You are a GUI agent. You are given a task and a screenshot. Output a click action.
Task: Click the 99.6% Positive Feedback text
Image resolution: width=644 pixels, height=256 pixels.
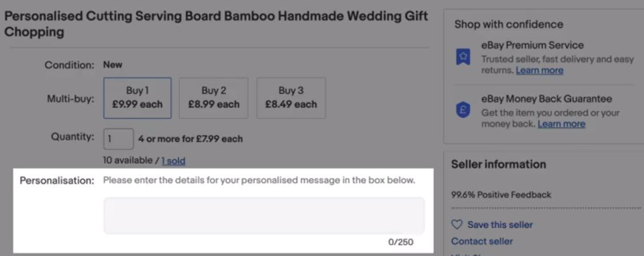[501, 195]
